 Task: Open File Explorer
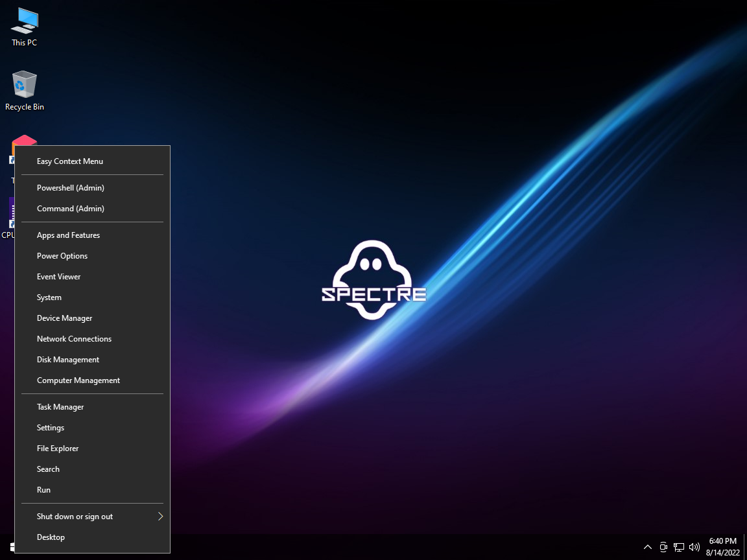tap(93, 449)
